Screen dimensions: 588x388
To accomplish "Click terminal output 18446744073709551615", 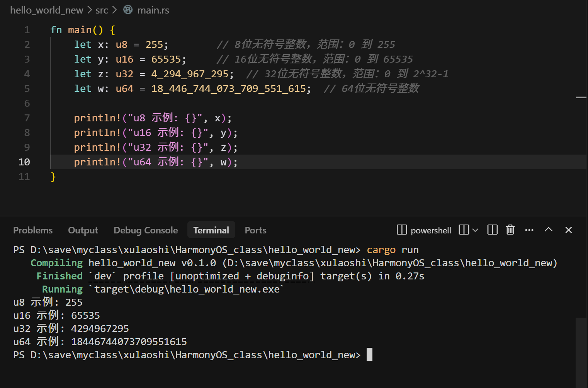I will (129, 342).
